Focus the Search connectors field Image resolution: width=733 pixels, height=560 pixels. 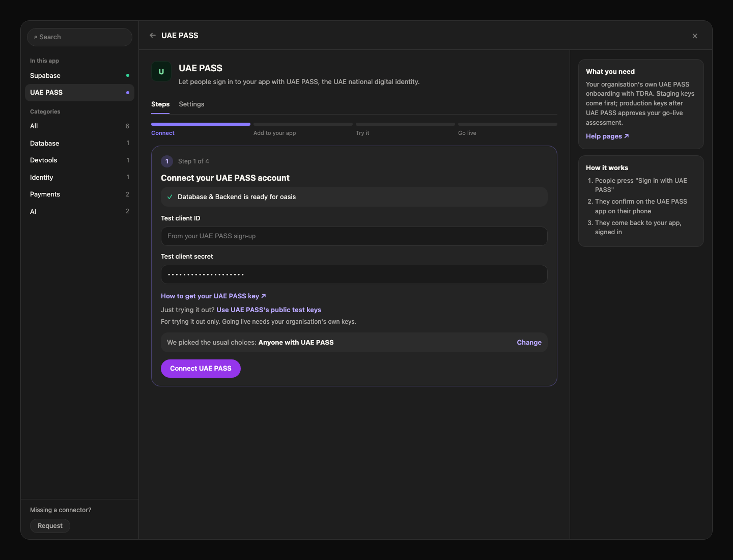(x=79, y=37)
